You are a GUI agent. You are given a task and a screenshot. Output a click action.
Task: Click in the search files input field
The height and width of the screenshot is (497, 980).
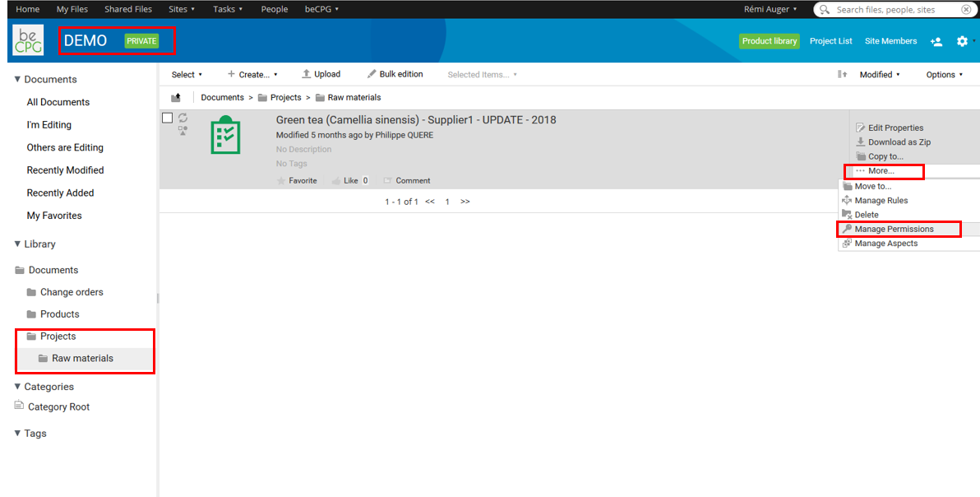coord(894,9)
